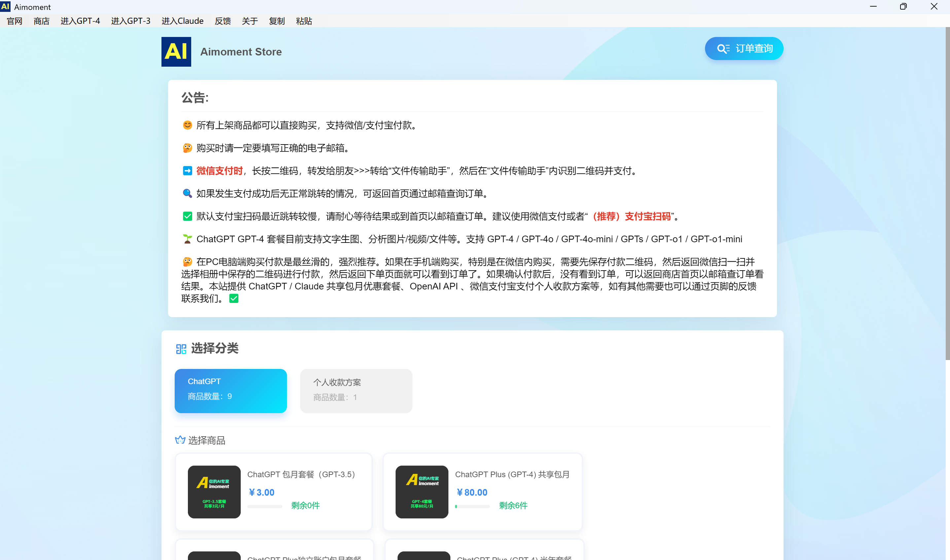The width and height of the screenshot is (950, 560).
Task: Click the crown icon beside 选择商品
Action: pyautogui.click(x=180, y=440)
